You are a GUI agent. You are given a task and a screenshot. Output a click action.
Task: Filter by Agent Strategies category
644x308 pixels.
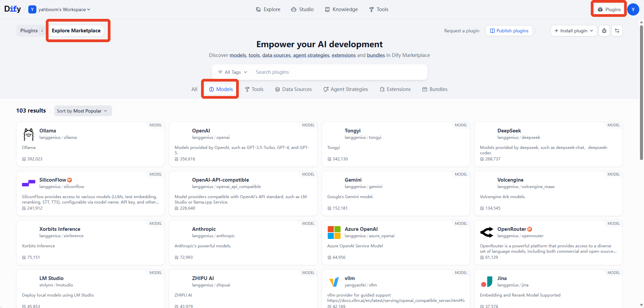point(346,89)
